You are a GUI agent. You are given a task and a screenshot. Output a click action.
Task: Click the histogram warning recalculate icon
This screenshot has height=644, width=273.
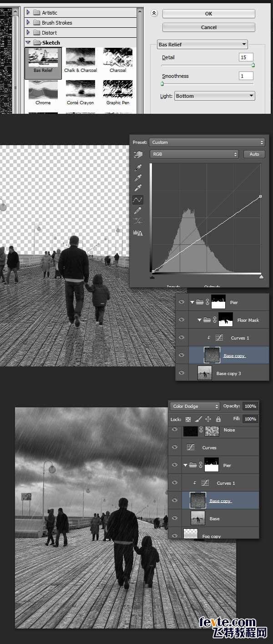[x=137, y=233]
